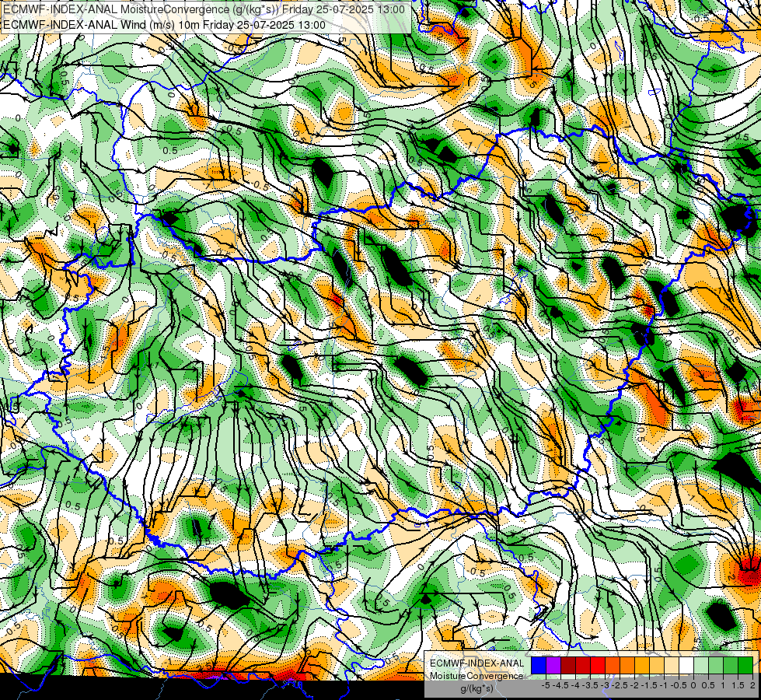Click the legend tick value '-3.5'
Screen dimensions: 761x700
(x=590, y=685)
